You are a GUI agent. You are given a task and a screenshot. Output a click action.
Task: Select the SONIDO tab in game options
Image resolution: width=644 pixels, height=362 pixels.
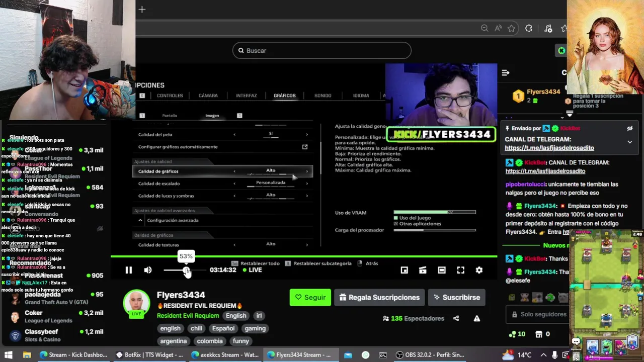(x=323, y=96)
